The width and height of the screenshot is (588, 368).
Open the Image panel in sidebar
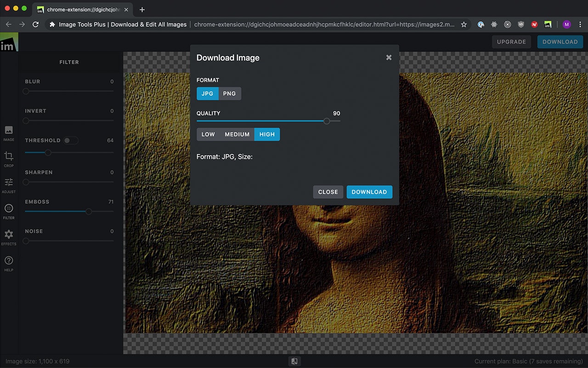9,133
